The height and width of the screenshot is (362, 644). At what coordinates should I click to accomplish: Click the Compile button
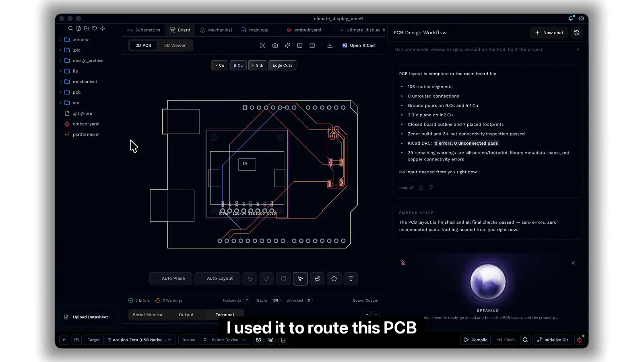tap(476, 340)
